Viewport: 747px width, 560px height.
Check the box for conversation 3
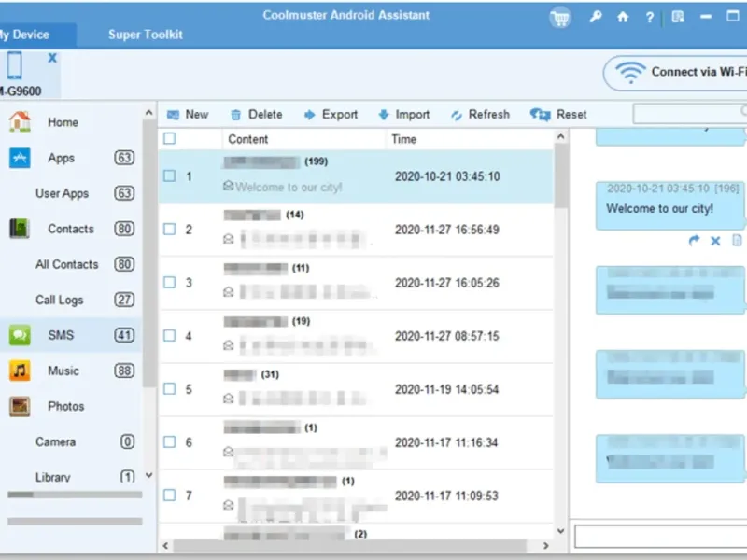pyautogui.click(x=169, y=283)
